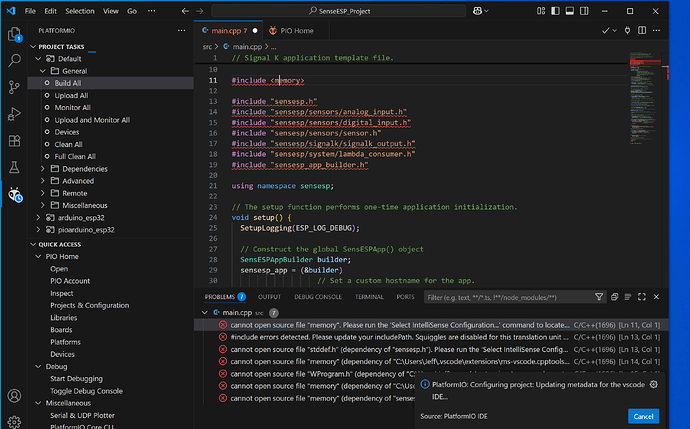Open the Search view in activity bar
The width and height of the screenshot is (690, 429).
(x=15, y=60)
